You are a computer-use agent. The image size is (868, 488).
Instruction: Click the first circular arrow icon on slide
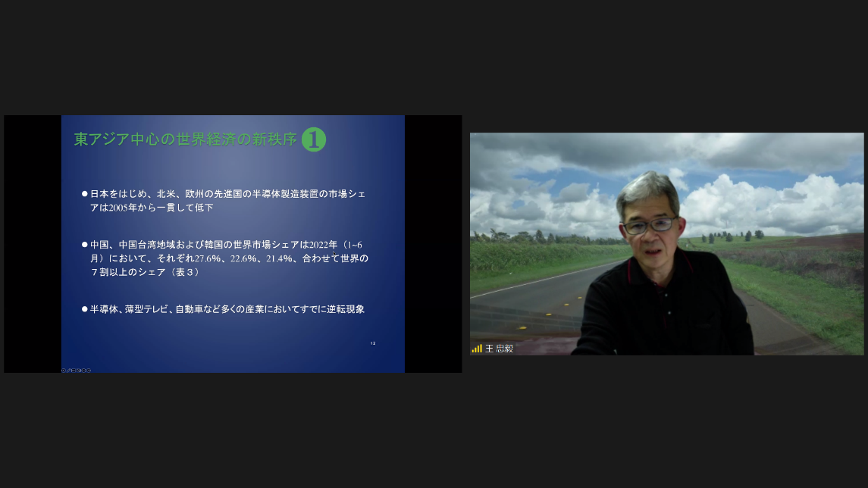[x=64, y=371]
